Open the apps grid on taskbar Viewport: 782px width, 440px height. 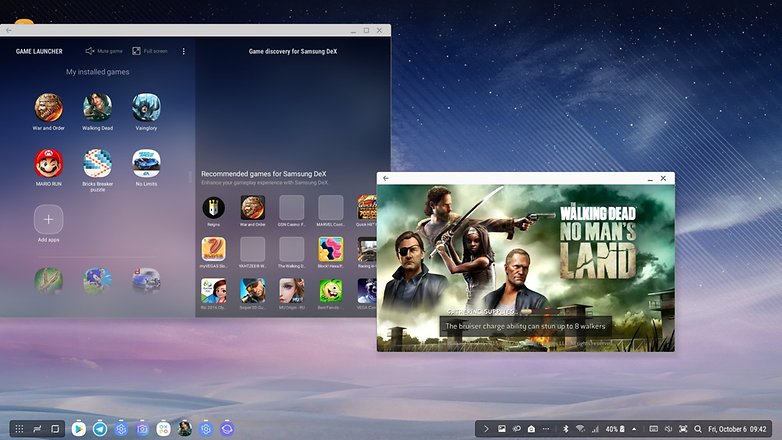tap(19, 429)
